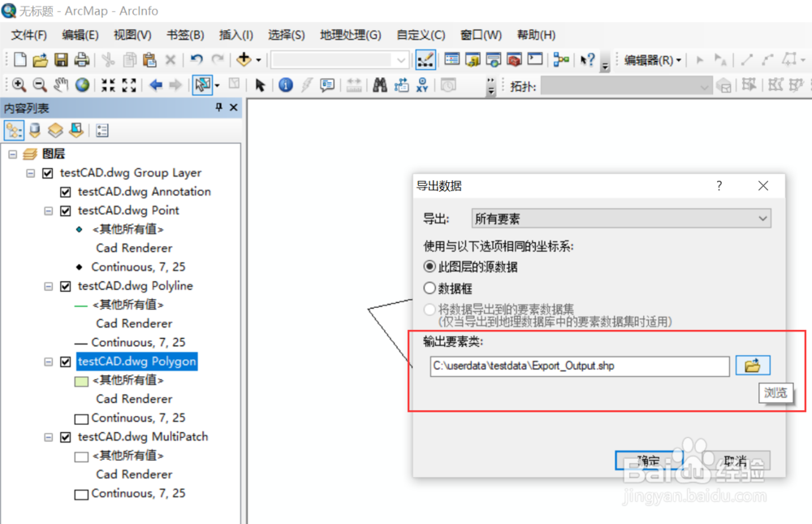Click the Print icon
Screen dimensions: 812x524
(82, 59)
